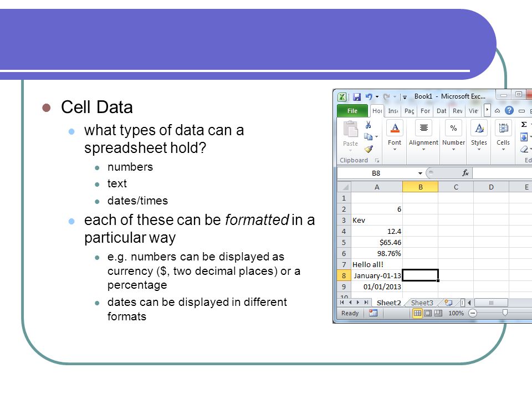Click the Name Box showing B8
This screenshot has height=399, width=532.
(376, 173)
